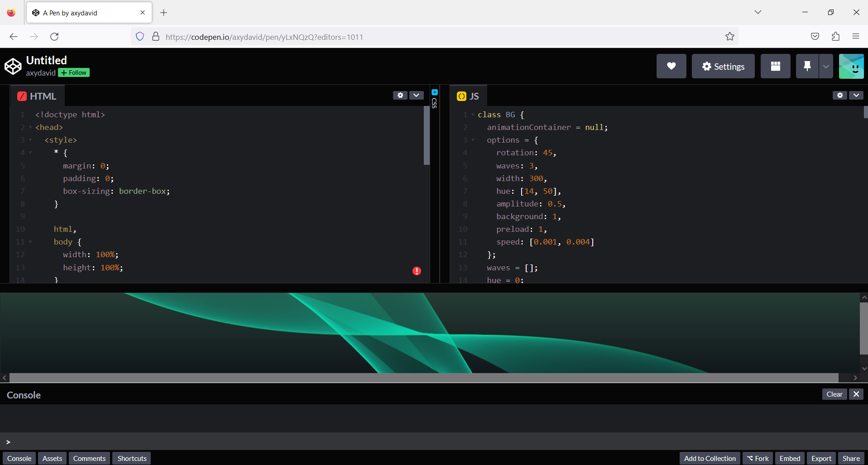Fork this Pen
Image resolution: width=868 pixels, height=465 pixels.
point(758,458)
